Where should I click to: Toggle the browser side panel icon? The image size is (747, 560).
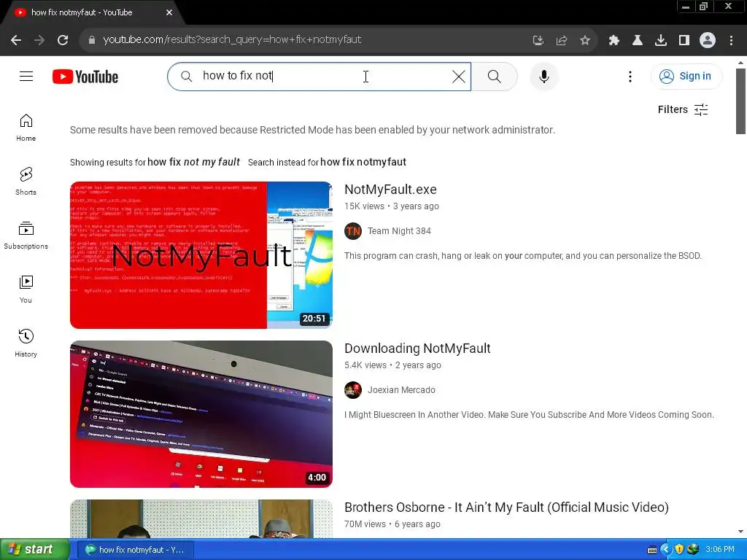pos(684,41)
